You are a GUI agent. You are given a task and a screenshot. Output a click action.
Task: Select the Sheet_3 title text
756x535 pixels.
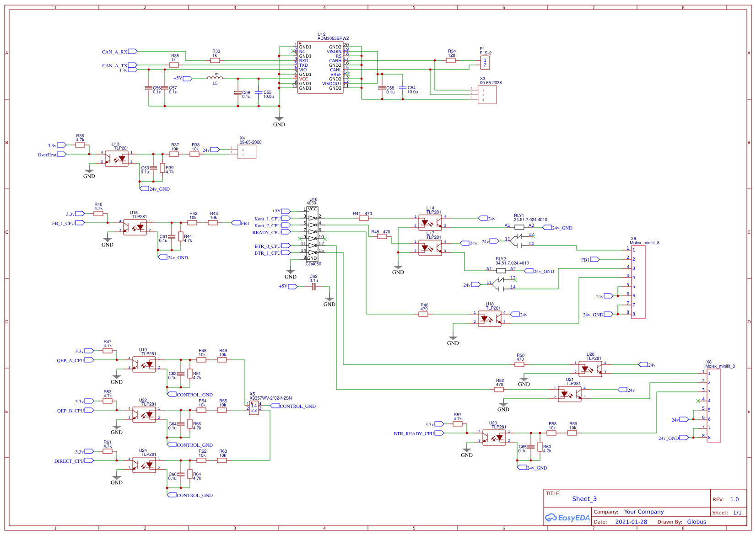(584, 499)
